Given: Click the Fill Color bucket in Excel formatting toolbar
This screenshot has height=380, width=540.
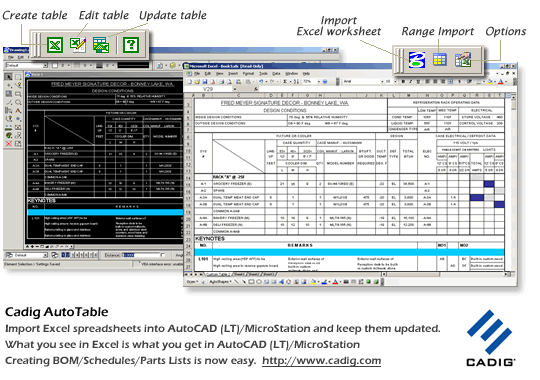Looking at the screenshot, I should [x=489, y=82].
